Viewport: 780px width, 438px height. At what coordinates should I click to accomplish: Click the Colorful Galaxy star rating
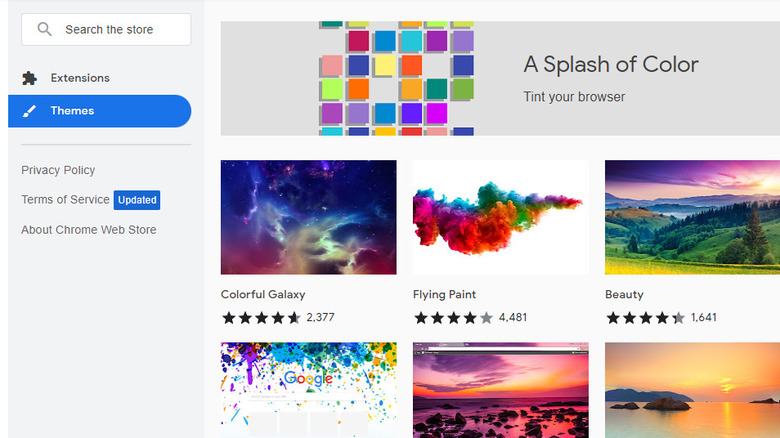pyautogui.click(x=260, y=318)
